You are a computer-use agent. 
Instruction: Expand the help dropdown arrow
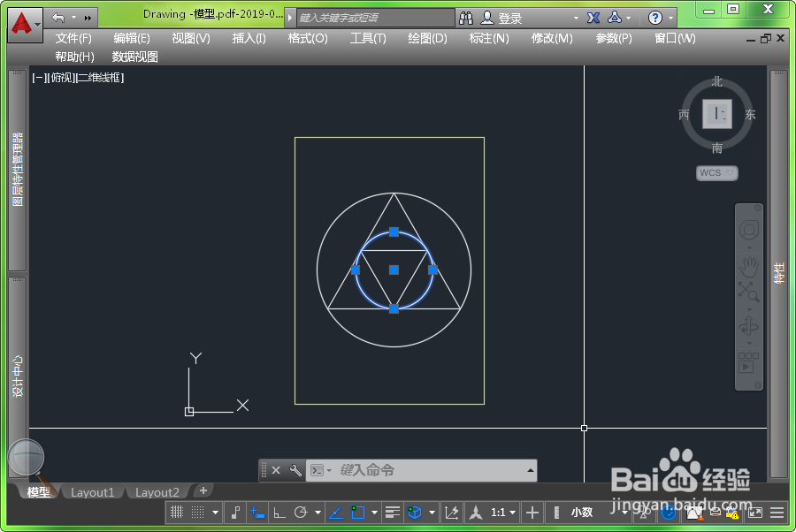tap(670, 19)
